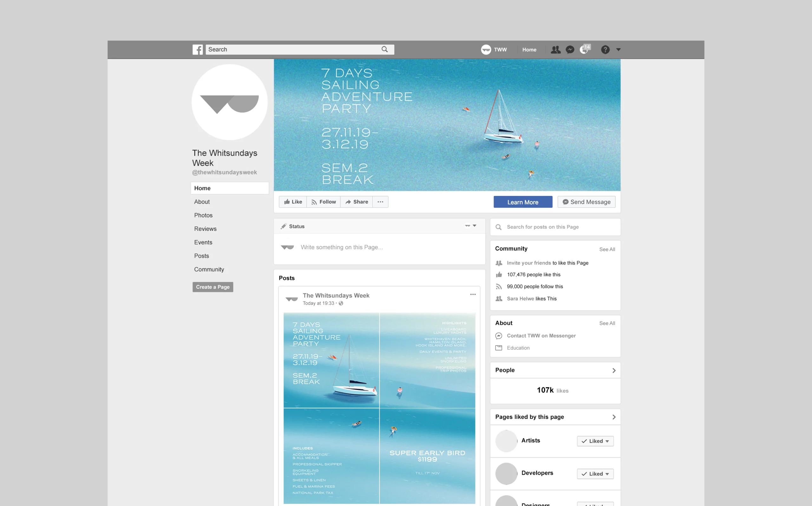Screen dimensions: 812x506
Task: Click the Education category icon
Action: pos(499,348)
